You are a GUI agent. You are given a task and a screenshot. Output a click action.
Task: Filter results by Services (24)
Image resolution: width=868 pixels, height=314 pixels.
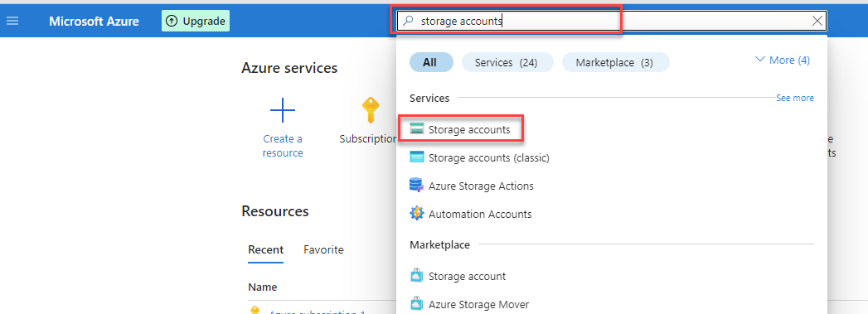pyautogui.click(x=507, y=62)
